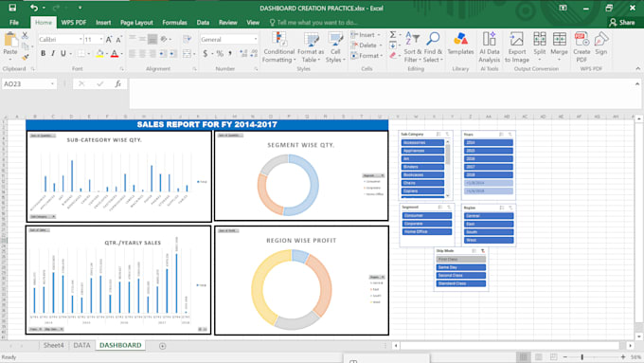This screenshot has width=644, height=363.
Task: Switch to the Formulas tab
Action: [174, 22]
